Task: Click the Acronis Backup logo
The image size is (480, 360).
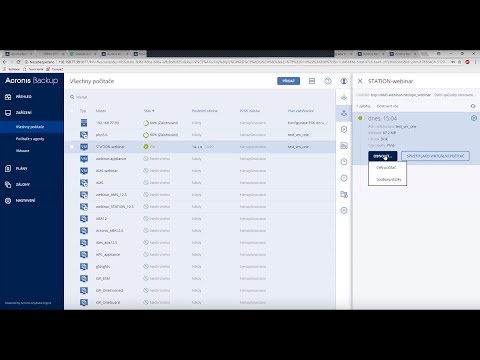Action: coord(32,81)
